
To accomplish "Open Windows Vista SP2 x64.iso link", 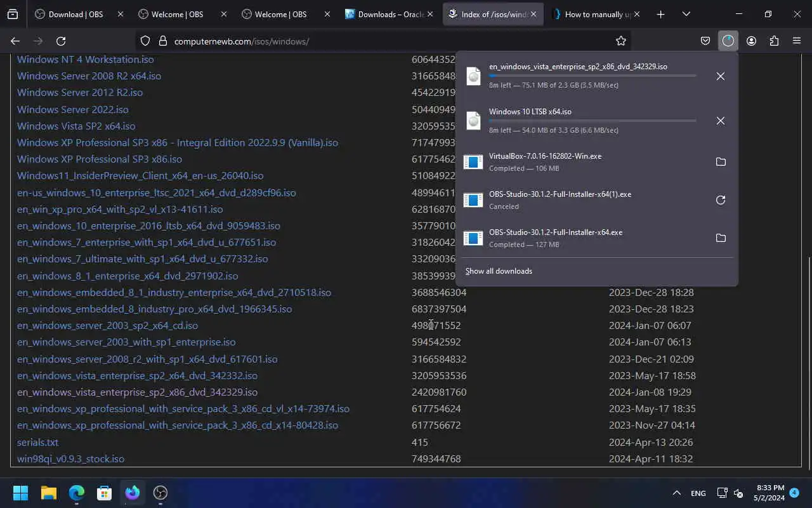I will (76, 126).
